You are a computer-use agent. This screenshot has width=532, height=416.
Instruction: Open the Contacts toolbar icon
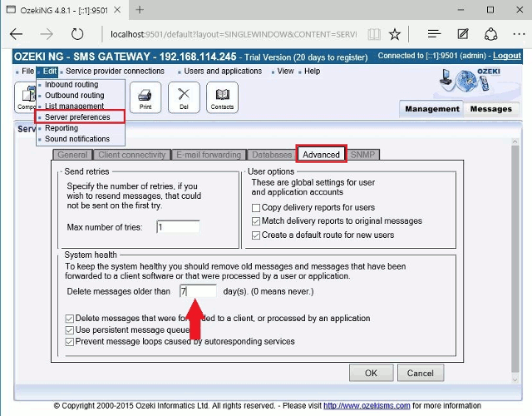click(x=222, y=97)
